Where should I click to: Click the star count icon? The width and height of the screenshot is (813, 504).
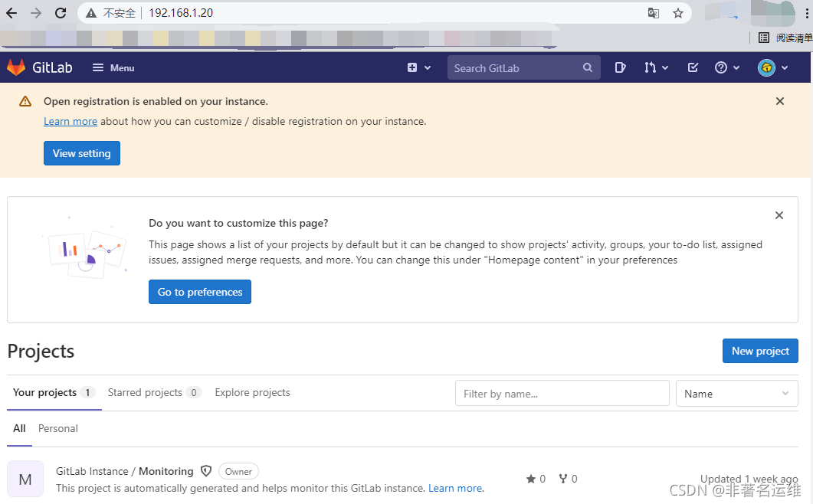[531, 479]
